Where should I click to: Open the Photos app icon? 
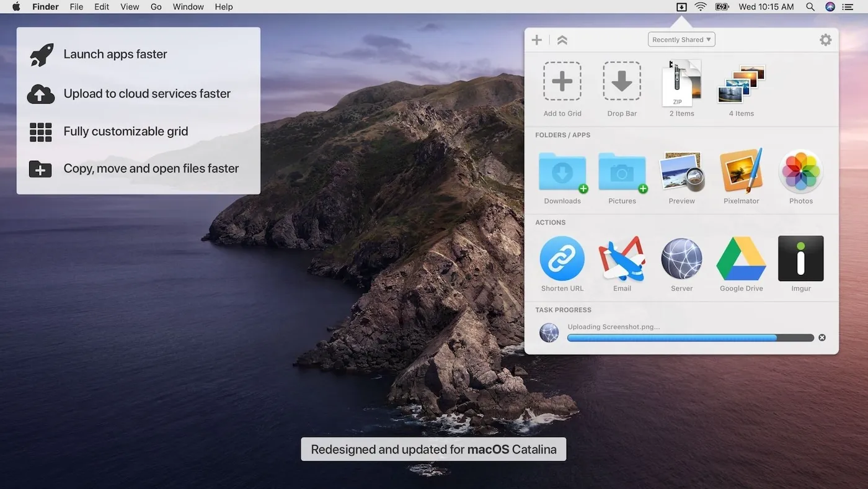(800, 171)
